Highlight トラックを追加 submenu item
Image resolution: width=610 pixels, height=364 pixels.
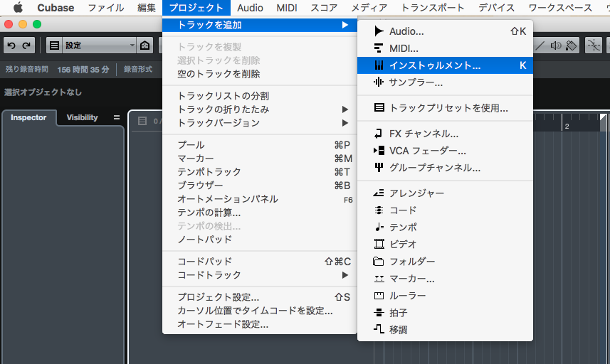(x=260, y=25)
